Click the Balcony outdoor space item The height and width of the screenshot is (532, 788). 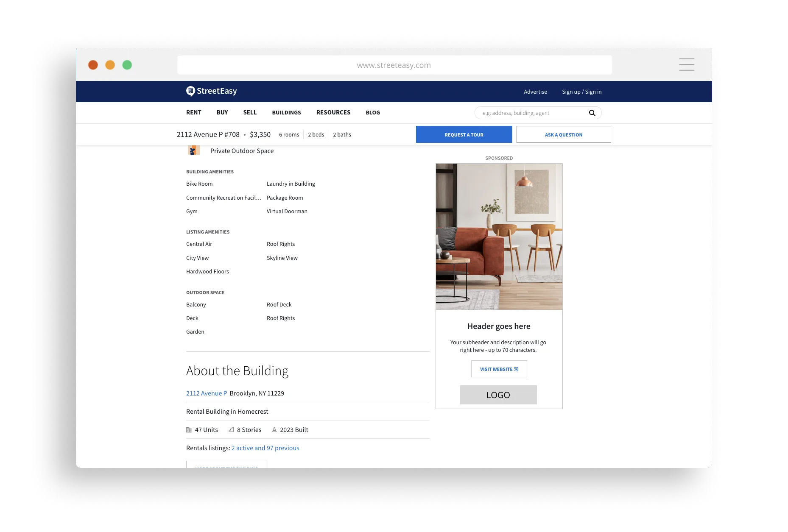pyautogui.click(x=196, y=304)
